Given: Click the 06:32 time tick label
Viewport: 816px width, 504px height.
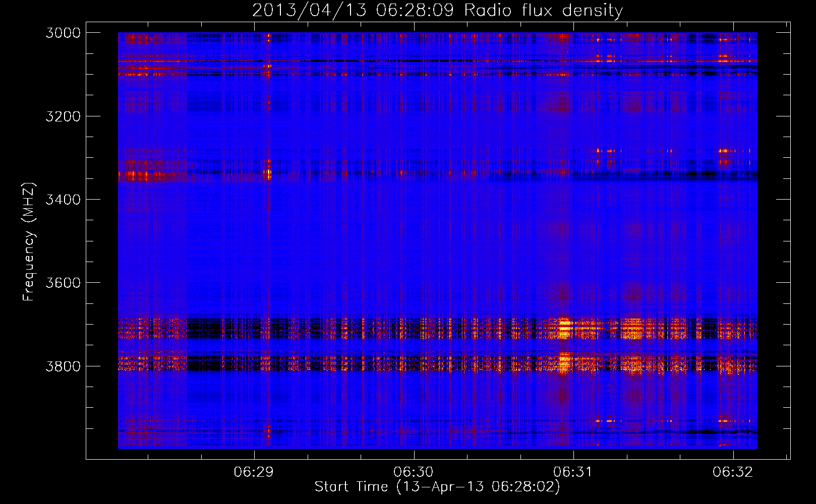Looking at the screenshot, I should [x=733, y=472].
